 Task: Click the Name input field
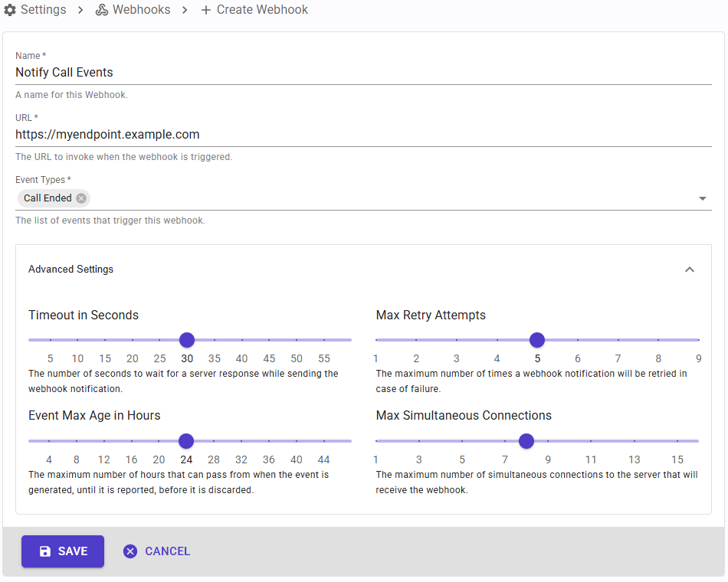point(363,73)
